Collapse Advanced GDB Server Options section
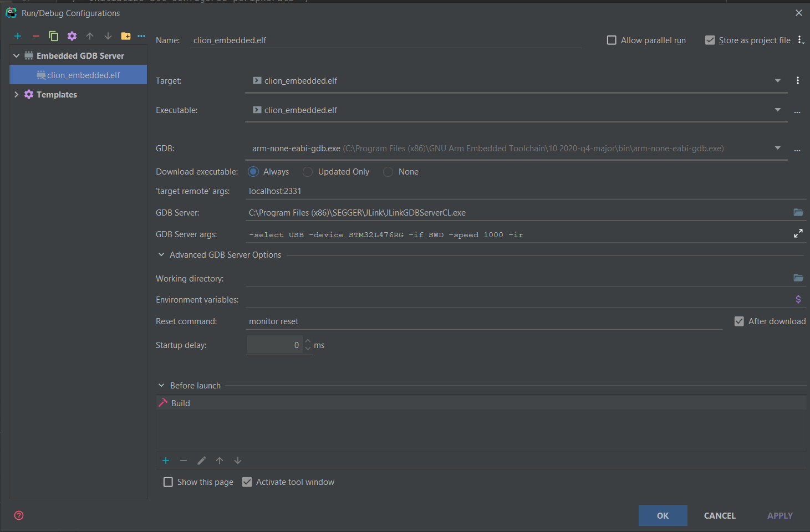This screenshot has height=532, width=810. (x=161, y=255)
